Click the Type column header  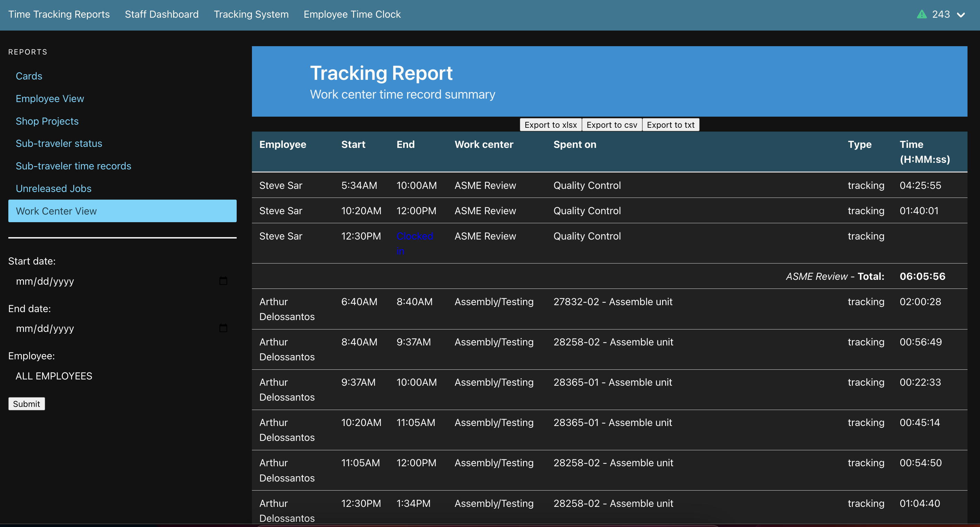point(860,144)
